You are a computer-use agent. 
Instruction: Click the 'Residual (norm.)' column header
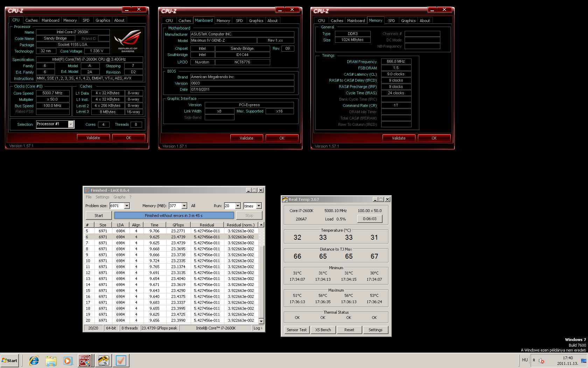coord(240,225)
